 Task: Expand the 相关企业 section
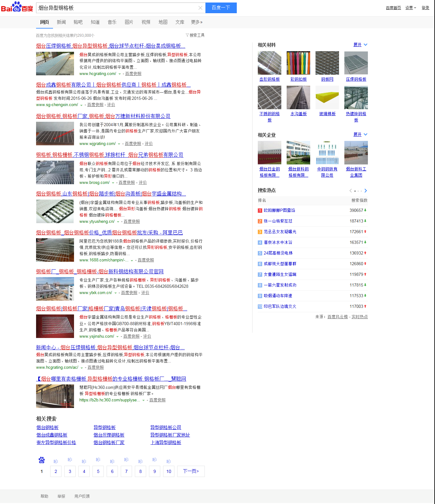pyautogui.click(x=360, y=135)
